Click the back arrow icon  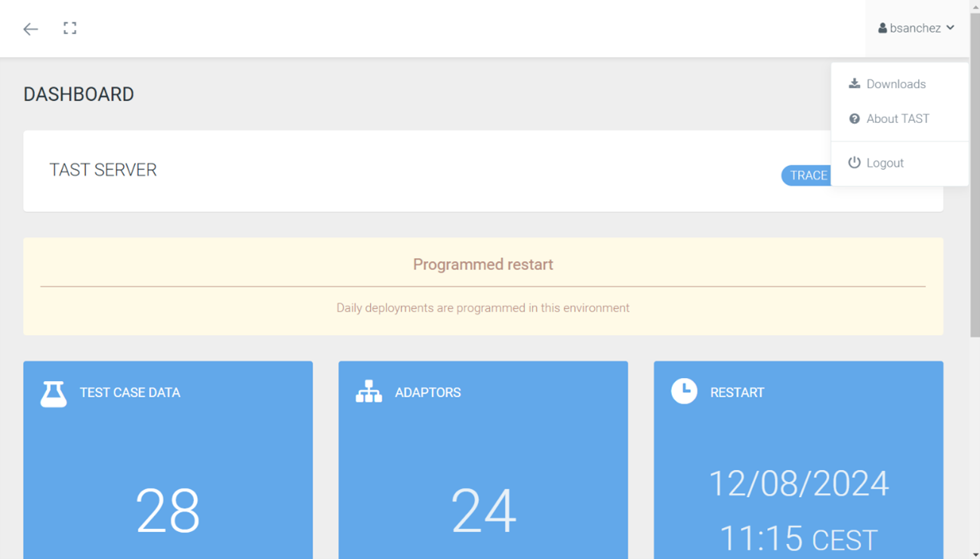pos(30,29)
